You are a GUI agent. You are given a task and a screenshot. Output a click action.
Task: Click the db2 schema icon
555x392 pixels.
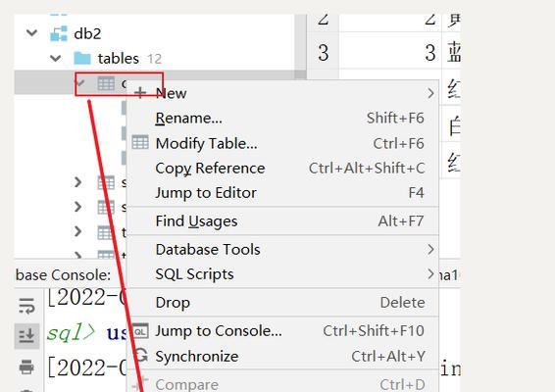pos(59,33)
